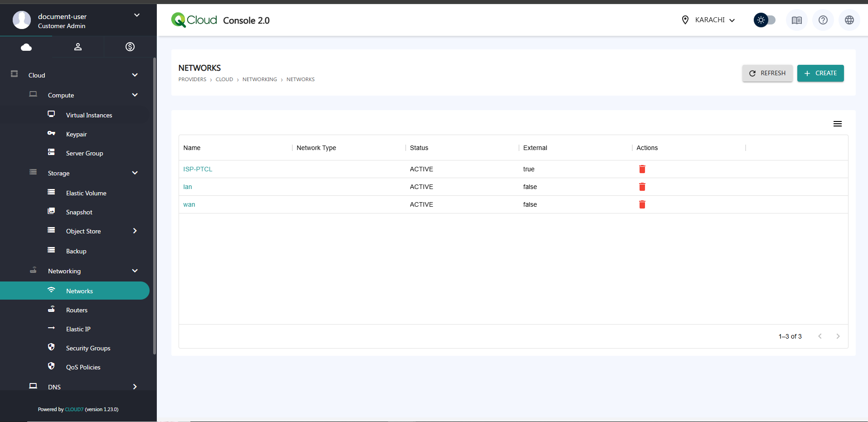Toggle the light/dark theme switch

[765, 20]
